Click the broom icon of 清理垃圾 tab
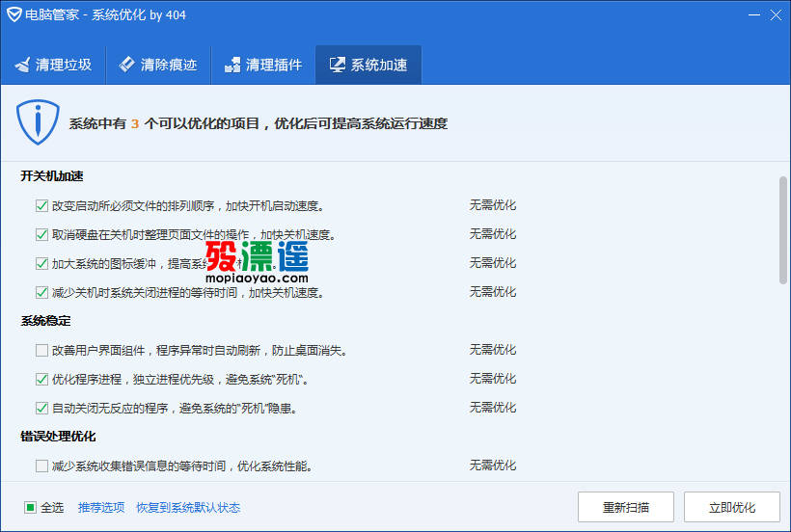 [x=23, y=65]
